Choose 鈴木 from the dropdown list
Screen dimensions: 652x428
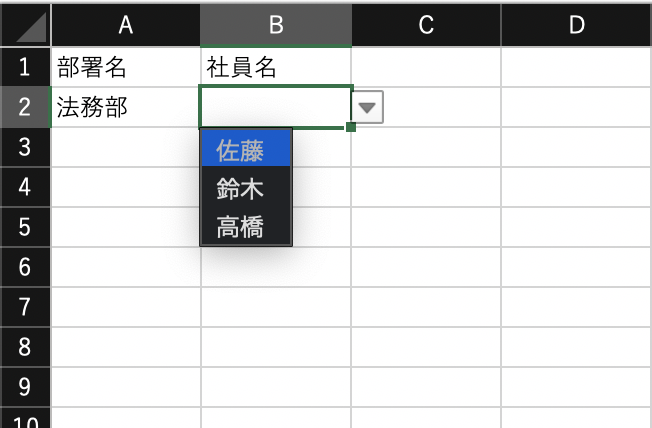tap(246, 188)
